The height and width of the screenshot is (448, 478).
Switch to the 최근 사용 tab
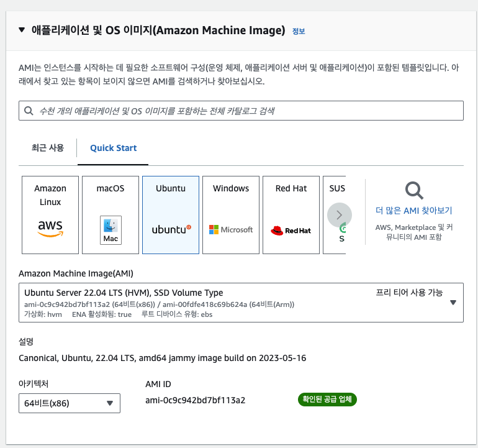click(x=48, y=148)
